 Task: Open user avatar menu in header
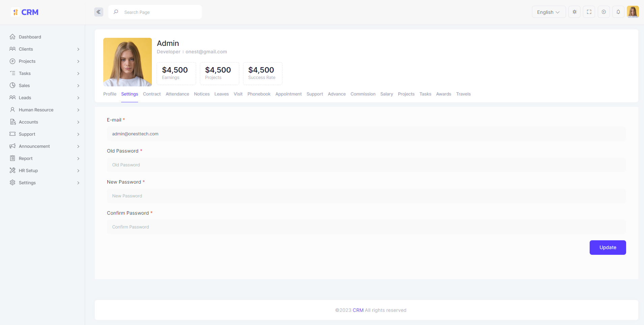tap(633, 12)
